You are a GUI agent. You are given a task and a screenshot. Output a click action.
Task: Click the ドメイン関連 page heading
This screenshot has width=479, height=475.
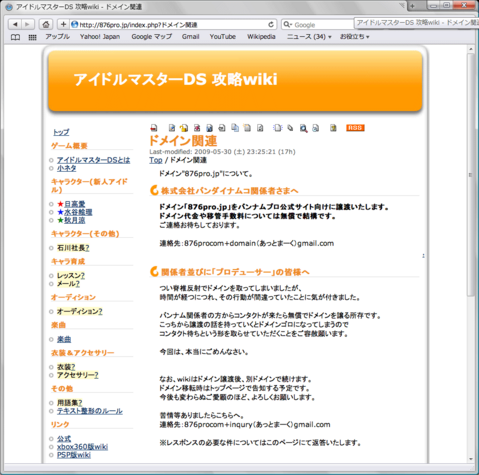coord(183,141)
